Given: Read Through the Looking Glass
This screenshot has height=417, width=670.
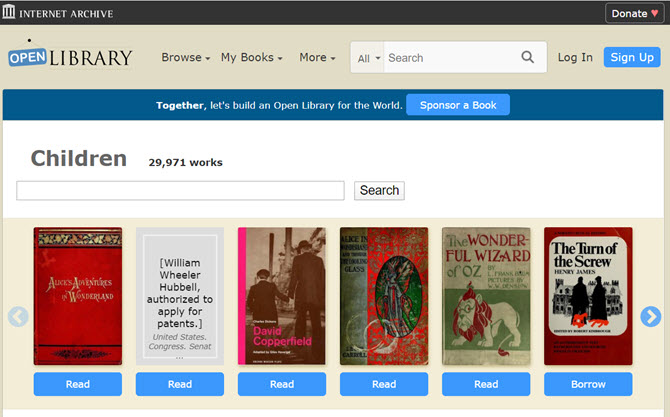Looking at the screenshot, I should pos(384,384).
